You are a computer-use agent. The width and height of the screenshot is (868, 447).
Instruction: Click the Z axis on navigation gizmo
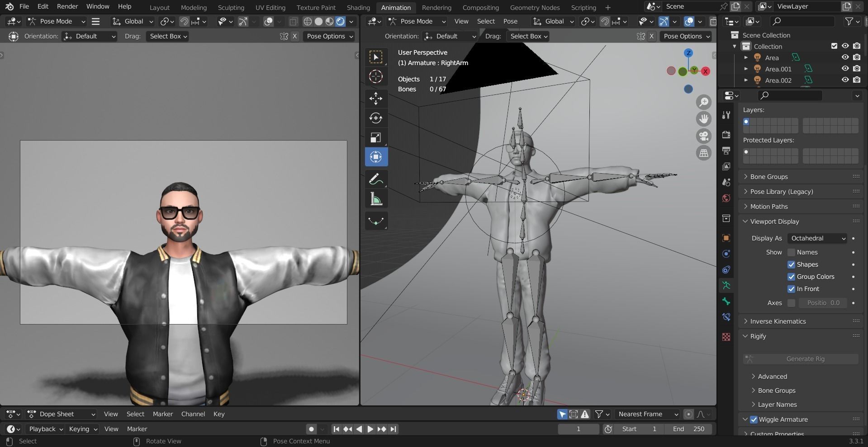[688, 53]
